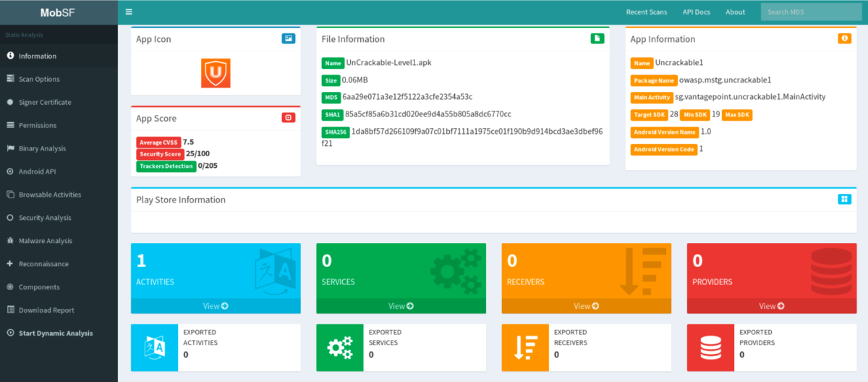Click the MobSF logo title
868x382 pixels.
(59, 12)
